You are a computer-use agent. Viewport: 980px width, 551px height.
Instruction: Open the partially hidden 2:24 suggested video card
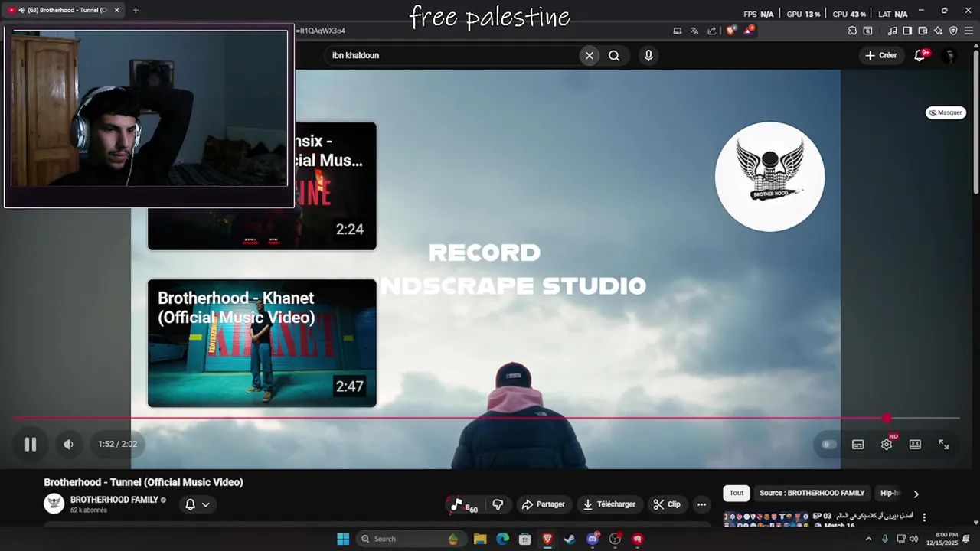pyautogui.click(x=335, y=186)
